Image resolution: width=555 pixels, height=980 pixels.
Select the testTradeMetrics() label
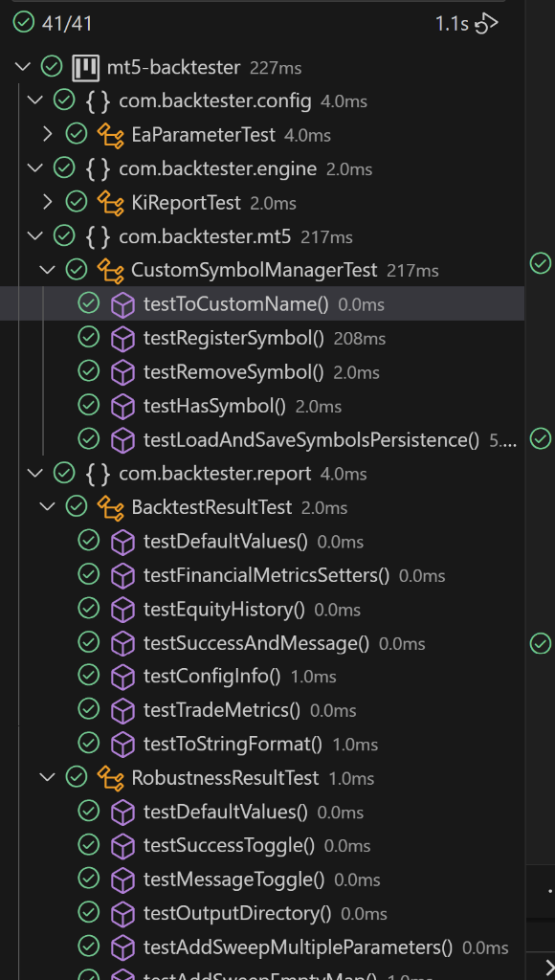[222, 711]
